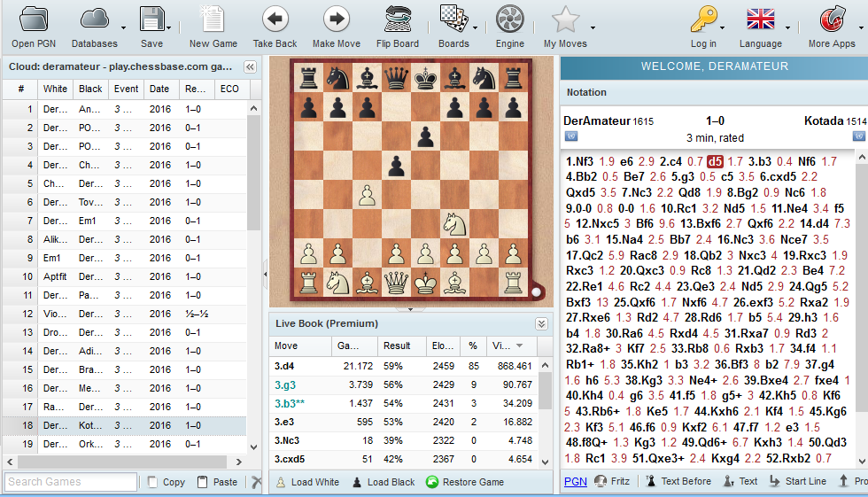The width and height of the screenshot is (868, 497).
Task: Collapse the Live Book panel
Action: click(x=541, y=323)
